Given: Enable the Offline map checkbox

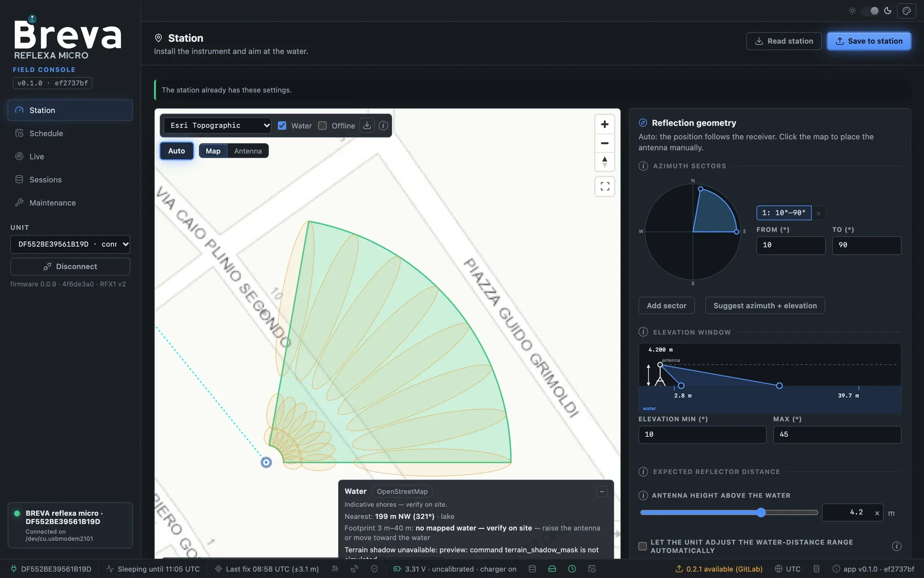Looking at the screenshot, I should point(322,125).
